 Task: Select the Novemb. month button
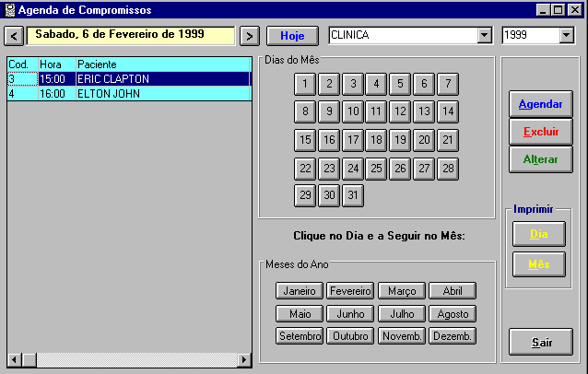click(402, 336)
